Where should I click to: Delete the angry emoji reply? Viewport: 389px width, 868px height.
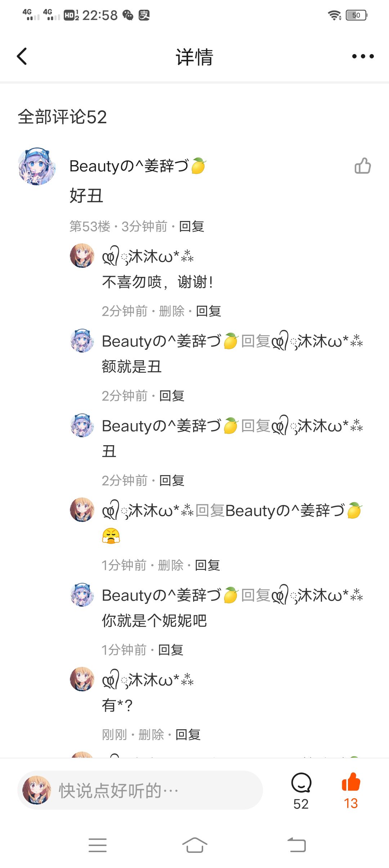(x=171, y=565)
